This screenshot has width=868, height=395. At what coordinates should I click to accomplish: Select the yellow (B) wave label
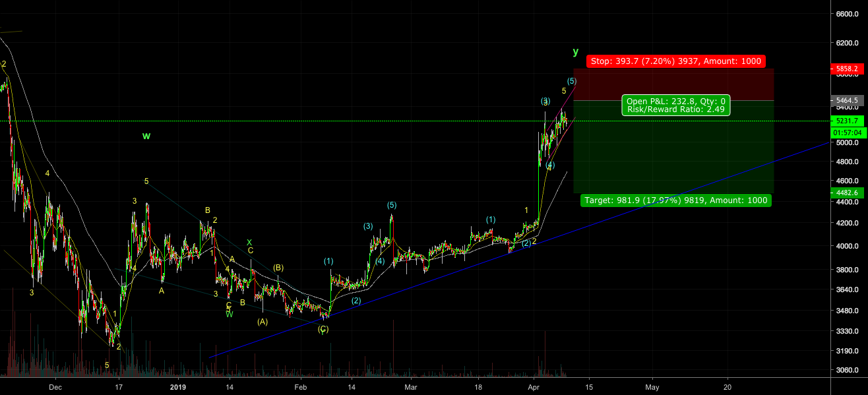pyautogui.click(x=278, y=268)
